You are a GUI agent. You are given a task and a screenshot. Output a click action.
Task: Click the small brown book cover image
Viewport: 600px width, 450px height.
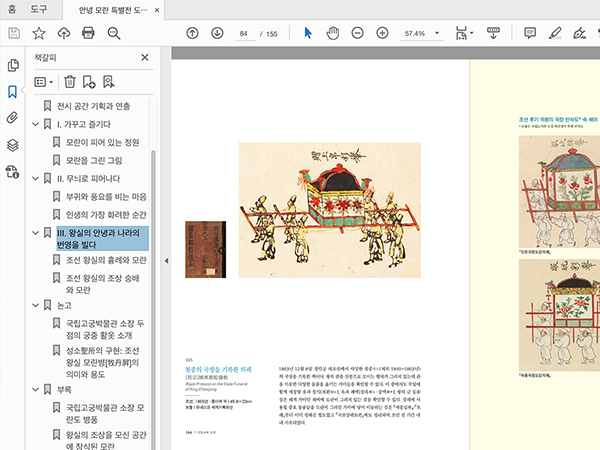pyautogui.click(x=205, y=249)
